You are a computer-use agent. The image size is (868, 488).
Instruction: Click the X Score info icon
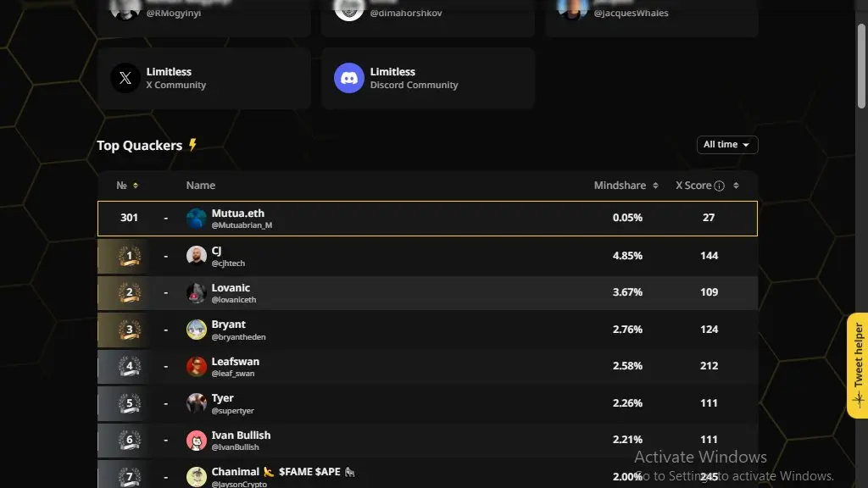click(x=719, y=186)
